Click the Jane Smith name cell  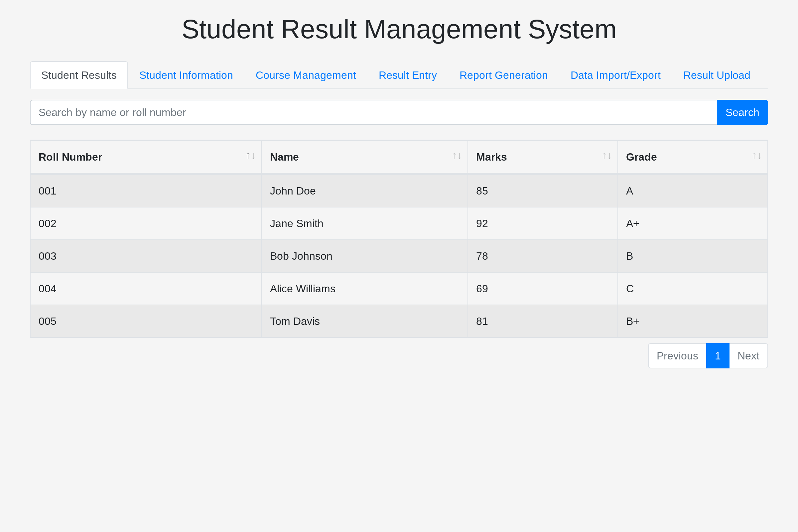point(297,223)
